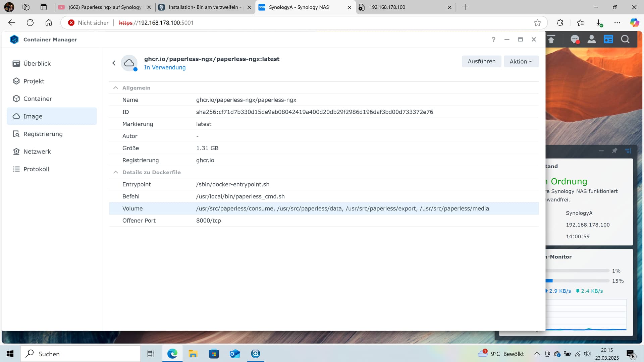The width and height of the screenshot is (644, 362).
Task: Open Windows Start menu
Action: click(x=10, y=354)
